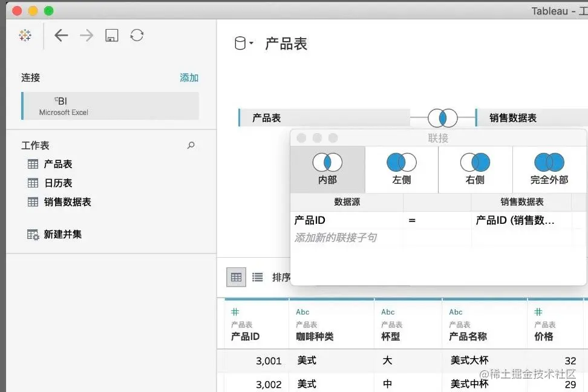The image size is (588, 392).
Task: Select the 杯型 column header
Action: click(x=390, y=336)
